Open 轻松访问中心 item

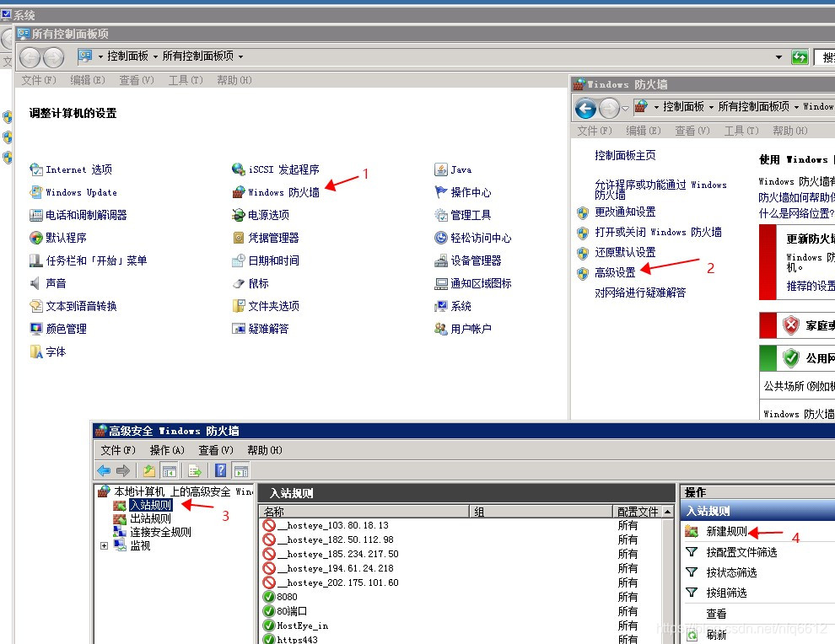click(473, 238)
